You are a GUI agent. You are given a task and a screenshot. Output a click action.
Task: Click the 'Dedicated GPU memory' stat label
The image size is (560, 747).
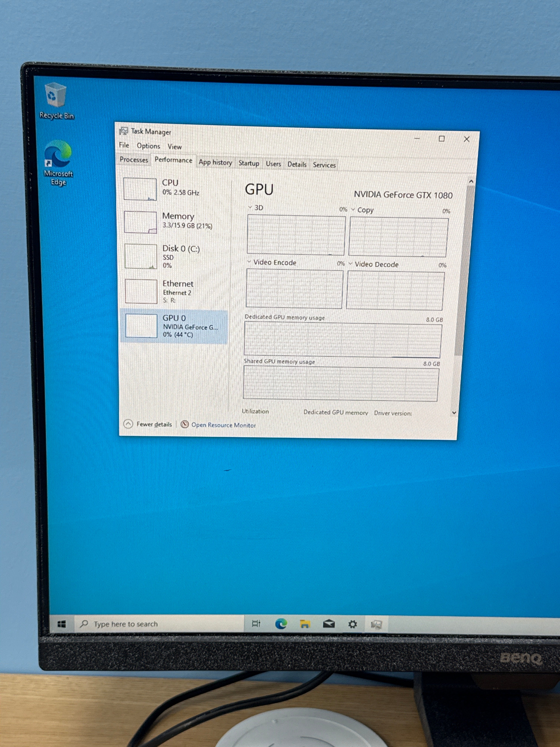point(336,412)
